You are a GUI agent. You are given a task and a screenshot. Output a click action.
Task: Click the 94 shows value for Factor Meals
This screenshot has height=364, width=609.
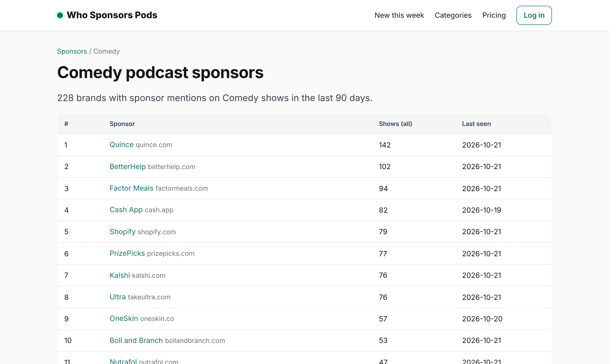point(383,188)
